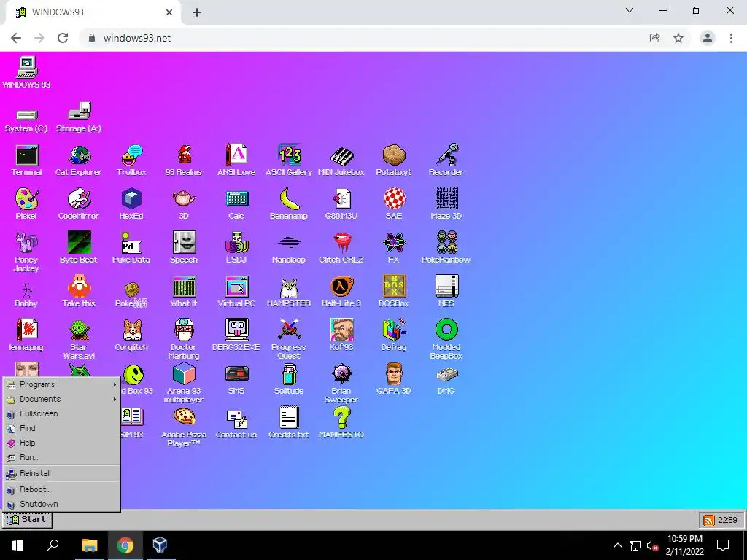The width and height of the screenshot is (747, 560).
Task: Launch SAE checkered ball icon
Action: [394, 204]
